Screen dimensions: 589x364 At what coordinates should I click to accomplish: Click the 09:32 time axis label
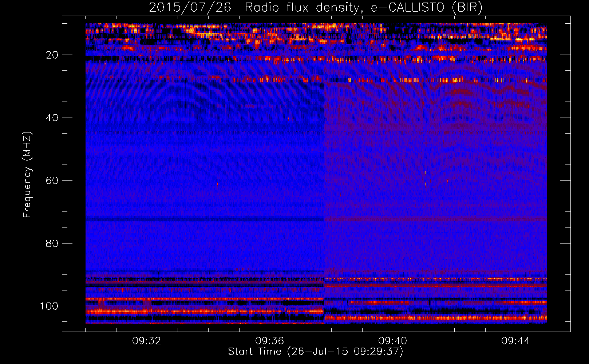click(x=147, y=341)
